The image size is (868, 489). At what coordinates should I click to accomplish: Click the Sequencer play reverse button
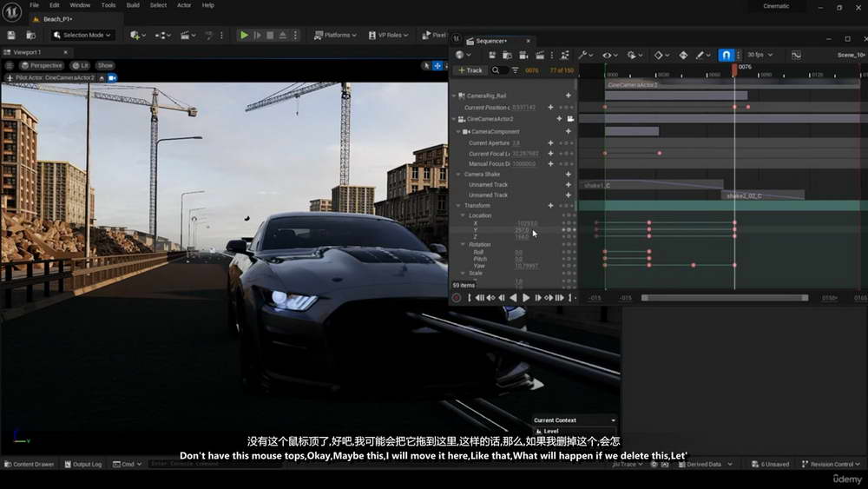click(513, 298)
